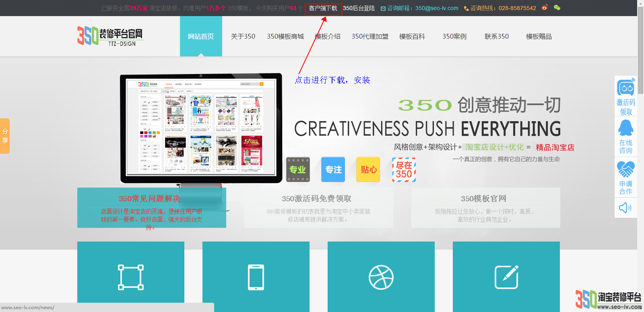This screenshot has width=644, height=312.
Task: Click the 专业 film-strip badge
Action: coord(298,169)
